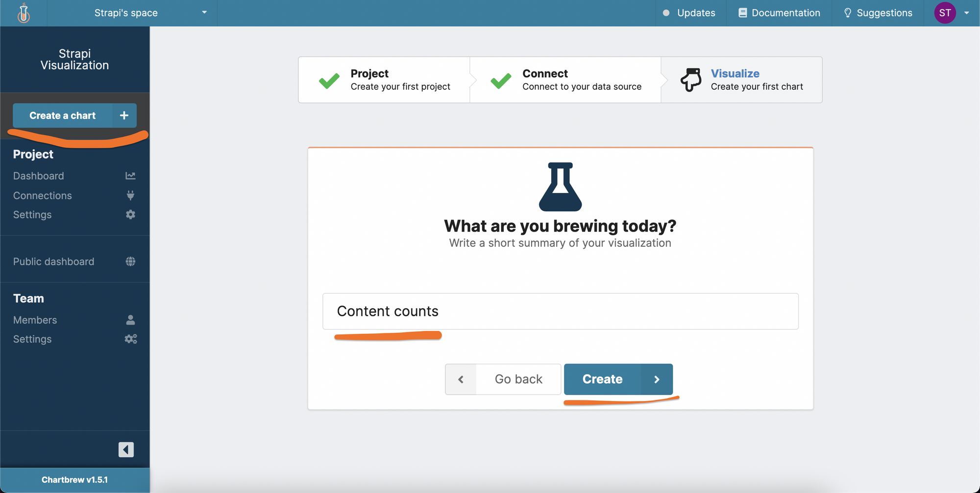Click the Public dashboard globe icon

[130, 261]
